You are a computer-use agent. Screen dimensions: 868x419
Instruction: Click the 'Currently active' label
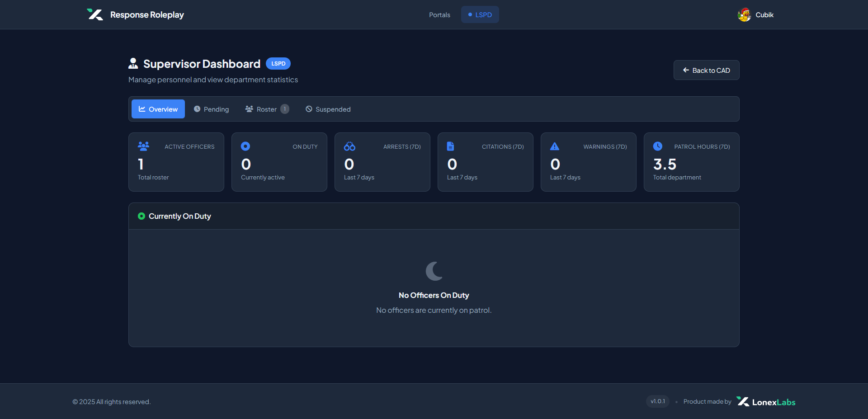pos(263,177)
